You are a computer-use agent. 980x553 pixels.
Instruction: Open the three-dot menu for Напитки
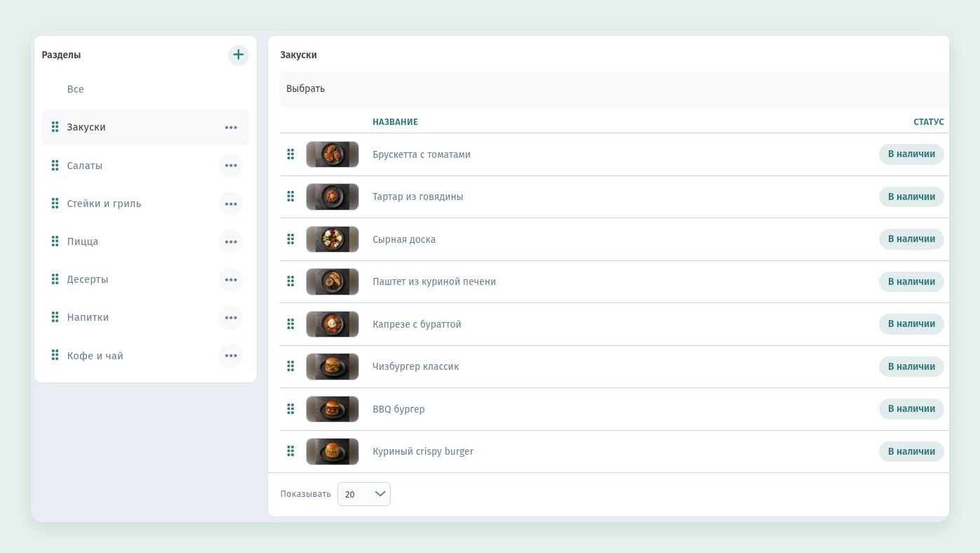click(231, 317)
